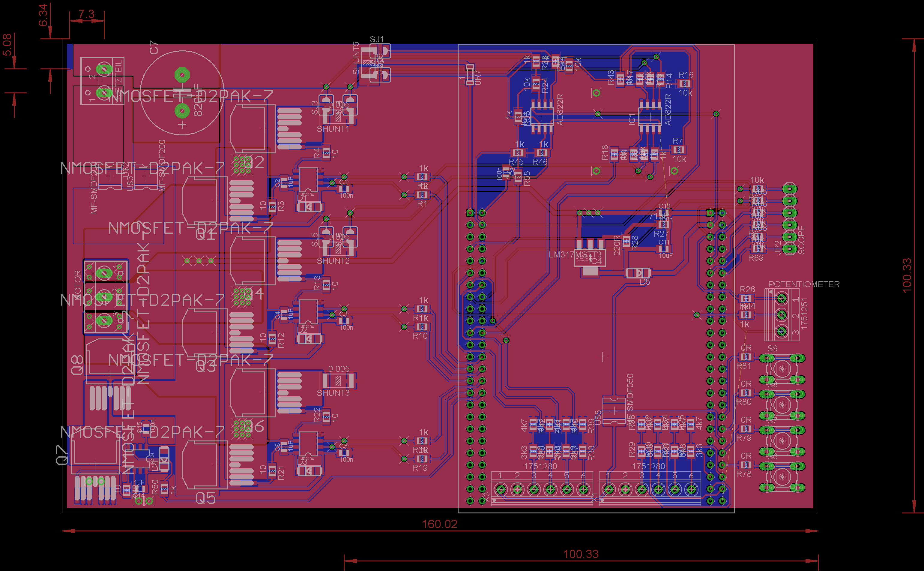The height and width of the screenshot is (571, 924).
Task: Select the 1751251 connector part number
Action: tap(804, 314)
